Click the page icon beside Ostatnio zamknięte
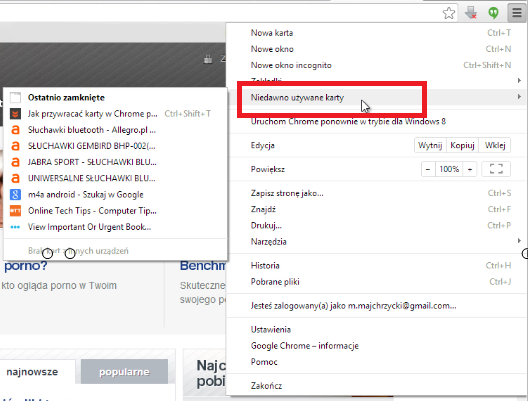 click(15, 98)
